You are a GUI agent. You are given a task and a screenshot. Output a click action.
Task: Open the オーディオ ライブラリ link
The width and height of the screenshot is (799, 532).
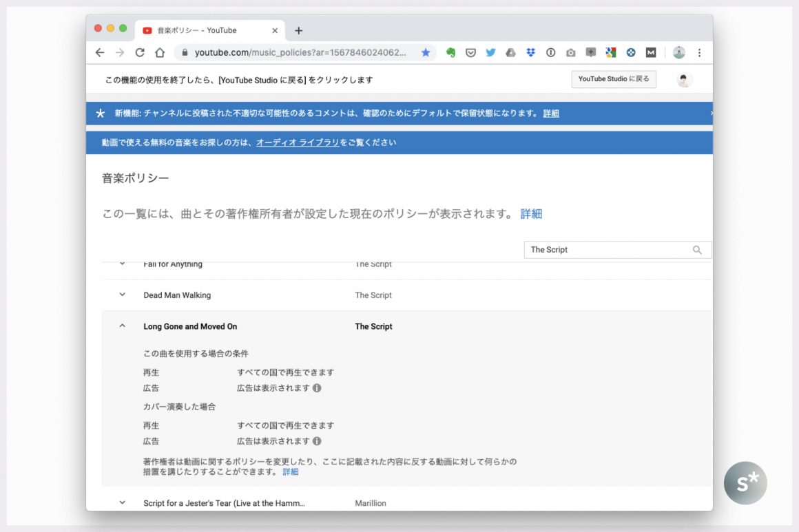pyautogui.click(x=298, y=142)
